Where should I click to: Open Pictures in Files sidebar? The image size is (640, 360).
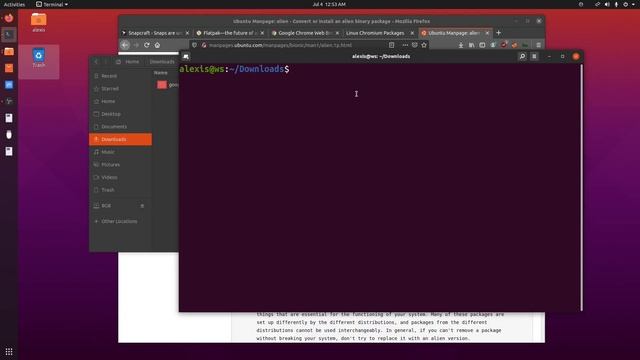[120, 164]
